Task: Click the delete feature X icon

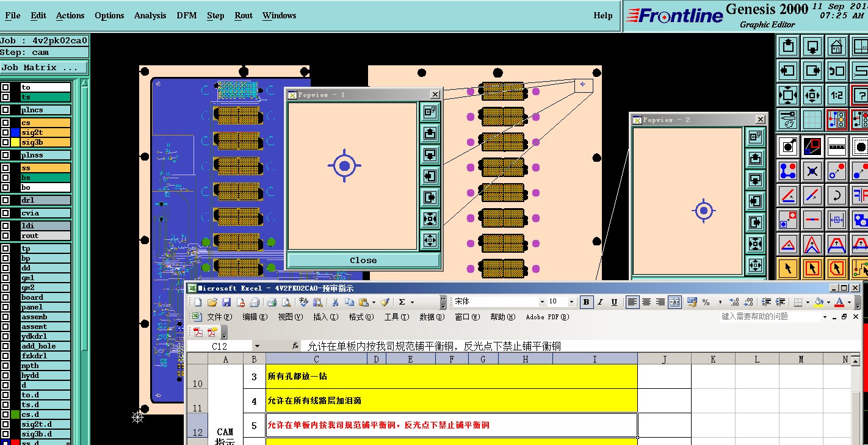Action: 812,171
